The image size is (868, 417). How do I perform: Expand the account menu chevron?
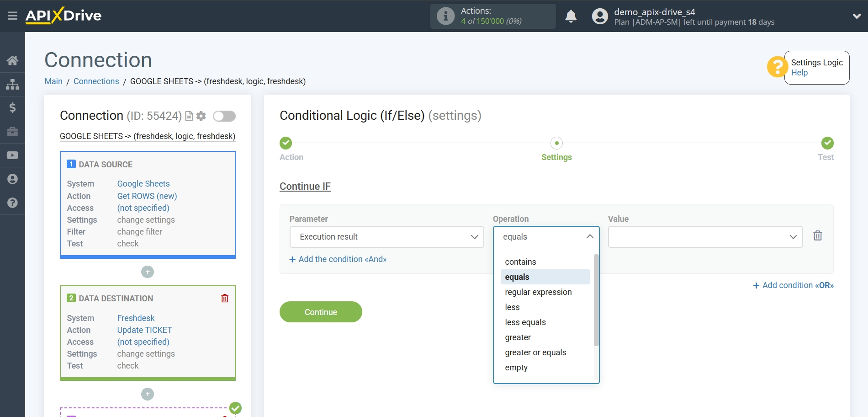pos(857,16)
